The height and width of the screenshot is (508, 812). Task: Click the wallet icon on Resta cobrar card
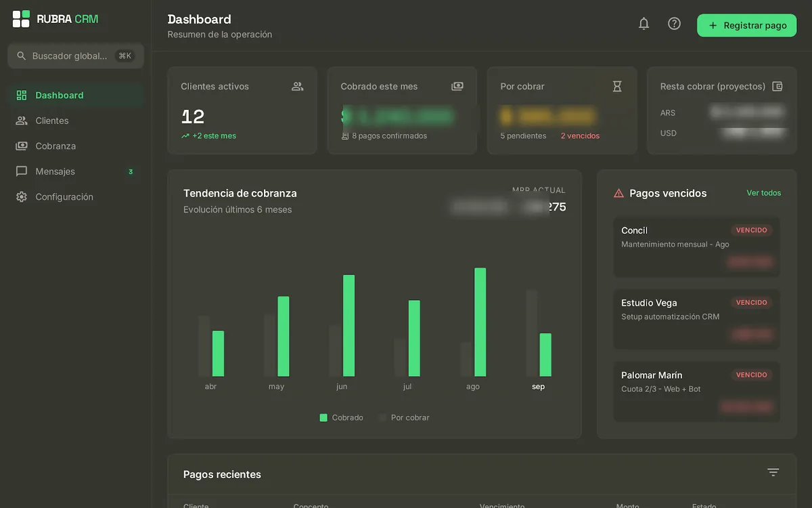(x=777, y=86)
